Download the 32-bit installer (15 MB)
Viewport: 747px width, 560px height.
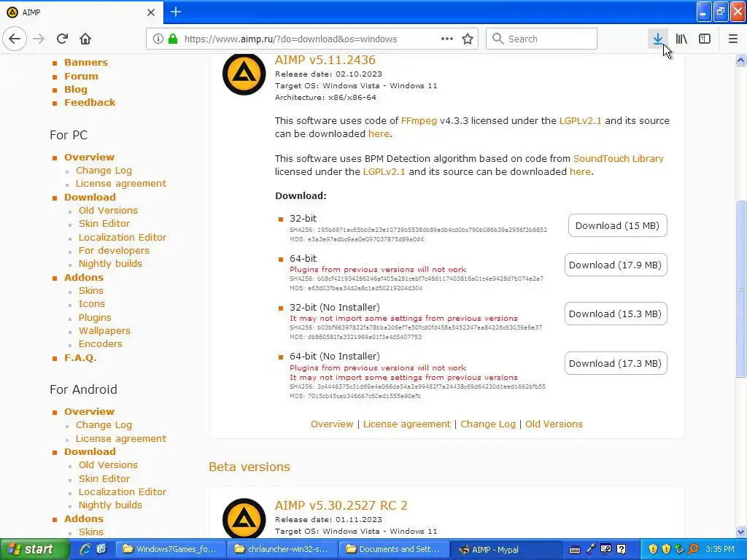(x=617, y=225)
